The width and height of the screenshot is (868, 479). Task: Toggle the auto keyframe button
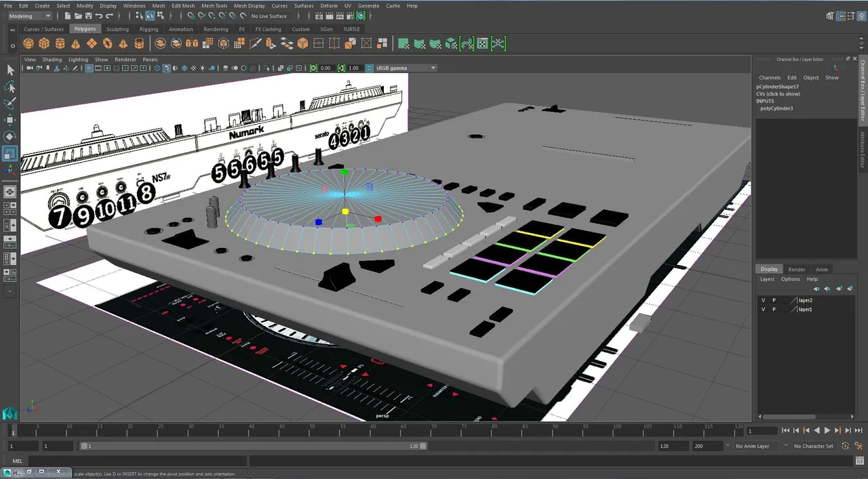(x=846, y=446)
